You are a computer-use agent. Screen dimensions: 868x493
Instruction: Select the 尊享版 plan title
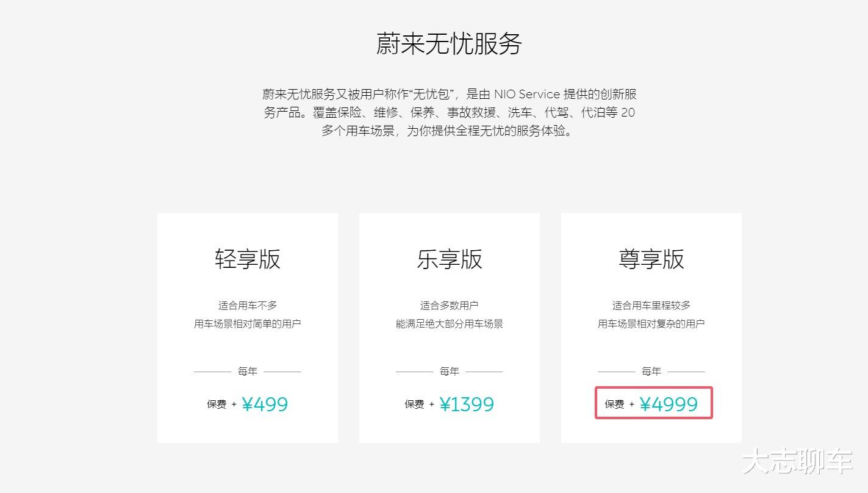(651, 259)
